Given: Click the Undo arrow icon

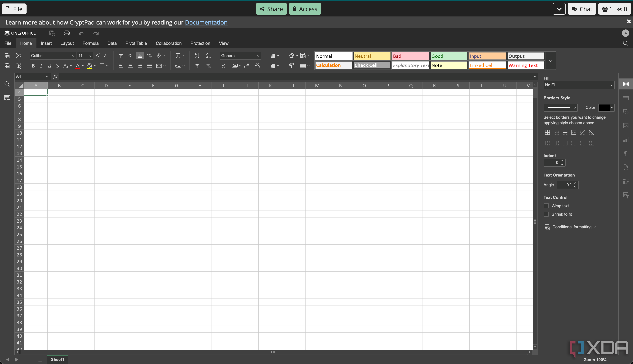Looking at the screenshot, I should tap(81, 33).
